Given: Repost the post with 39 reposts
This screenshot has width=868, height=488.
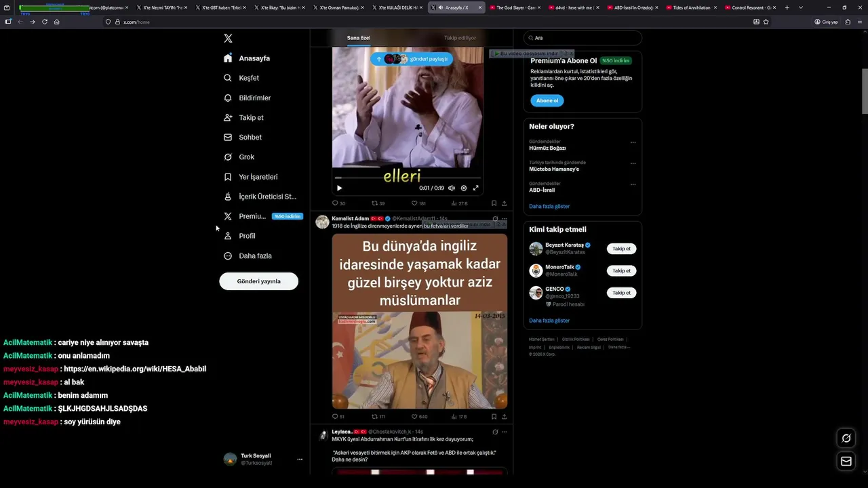Looking at the screenshot, I should [x=378, y=203].
